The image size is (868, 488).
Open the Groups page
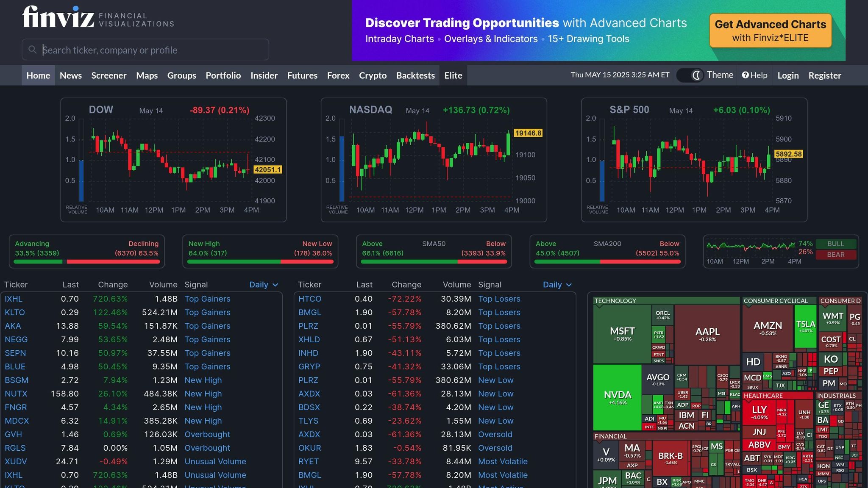pos(182,75)
